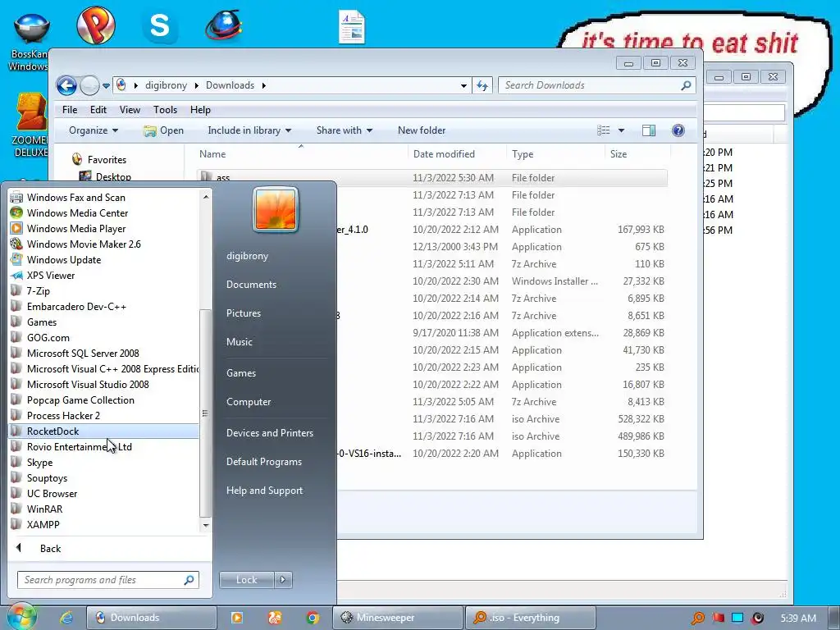Image resolution: width=840 pixels, height=630 pixels.
Task: Toggle the preview pane icon
Action: coord(649,130)
